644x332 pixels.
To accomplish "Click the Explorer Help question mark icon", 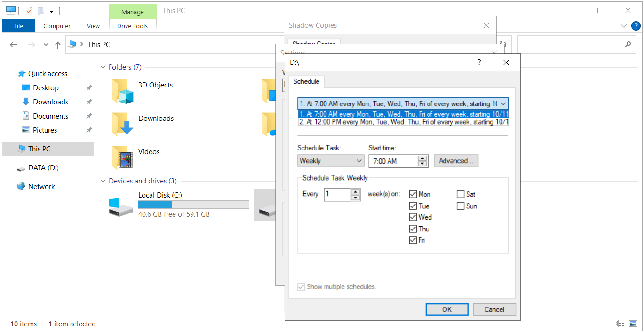I will click(x=636, y=26).
